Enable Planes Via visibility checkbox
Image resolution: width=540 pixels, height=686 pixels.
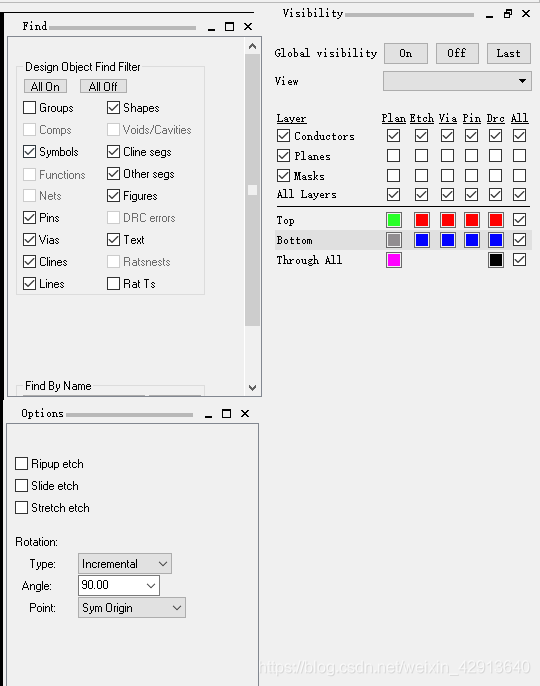click(x=447, y=155)
